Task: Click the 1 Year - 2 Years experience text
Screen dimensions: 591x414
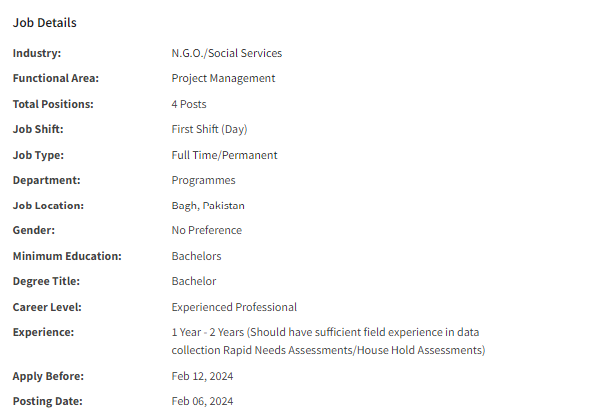Action: coord(208,332)
